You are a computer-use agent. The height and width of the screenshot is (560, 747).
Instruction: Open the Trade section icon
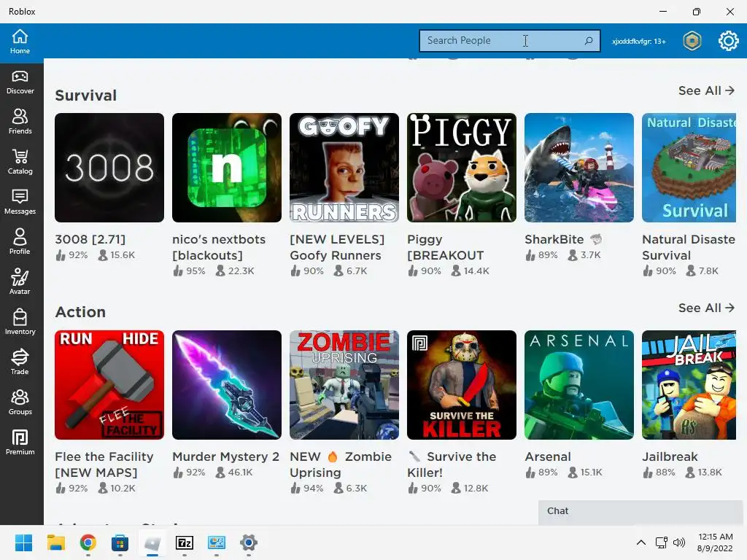coord(20,362)
